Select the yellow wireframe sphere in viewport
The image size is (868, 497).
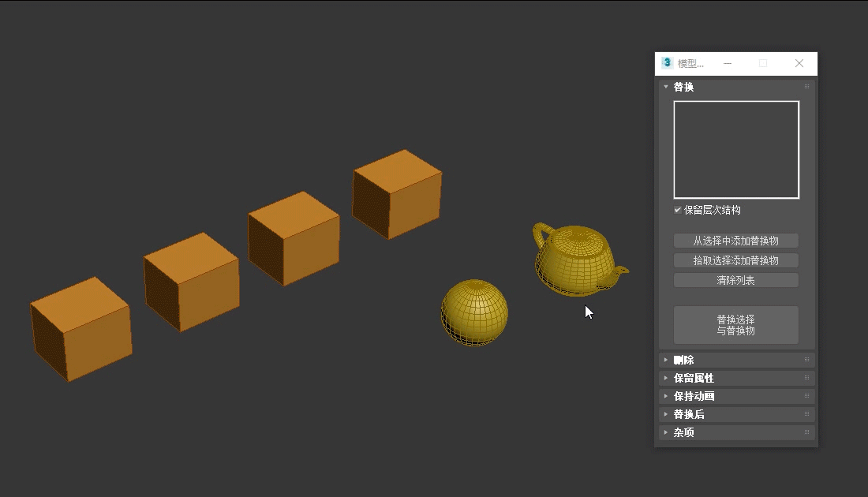click(x=474, y=312)
